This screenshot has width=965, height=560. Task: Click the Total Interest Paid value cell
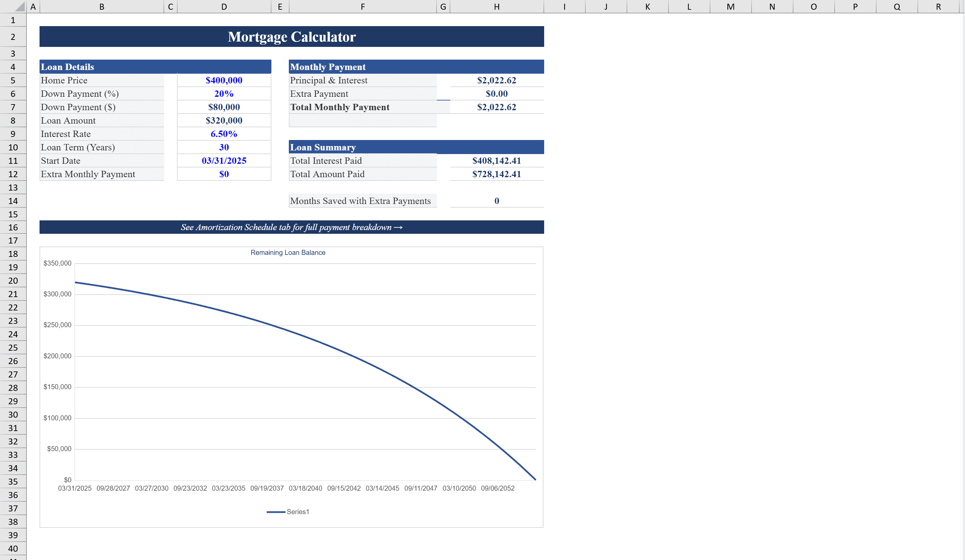click(x=497, y=160)
